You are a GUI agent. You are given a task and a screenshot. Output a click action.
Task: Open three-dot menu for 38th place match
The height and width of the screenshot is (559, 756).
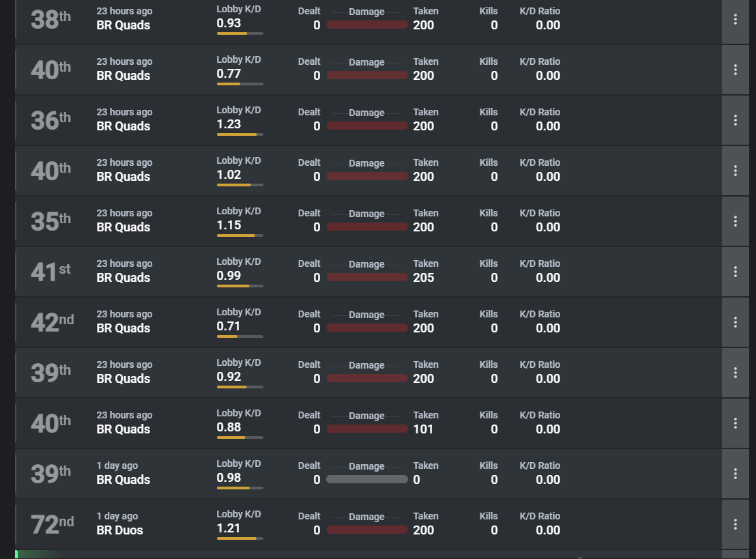tap(735, 19)
